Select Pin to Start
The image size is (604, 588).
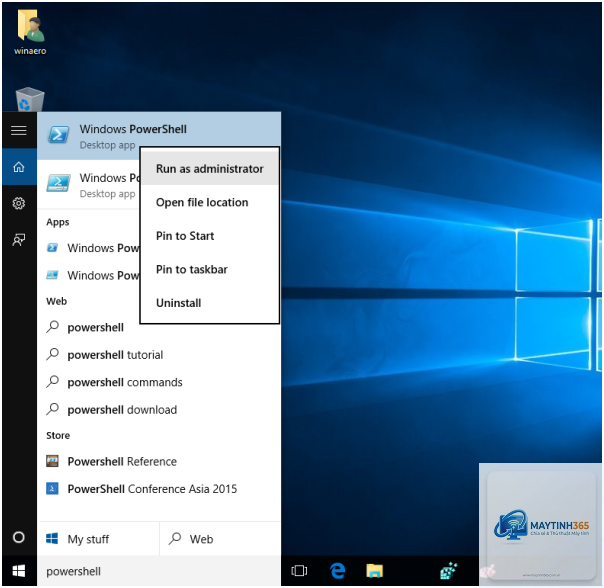tap(210, 236)
